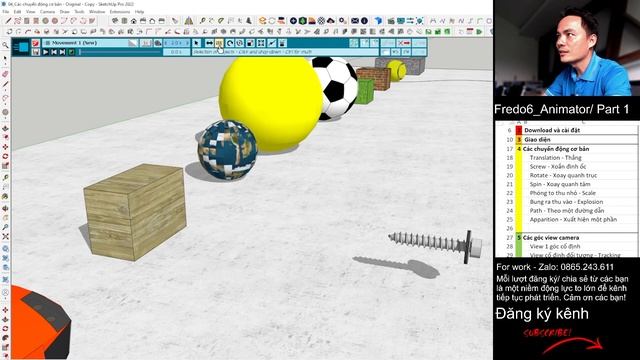
Task: Select the Rotate movement icon in Animator
Action: point(230,43)
